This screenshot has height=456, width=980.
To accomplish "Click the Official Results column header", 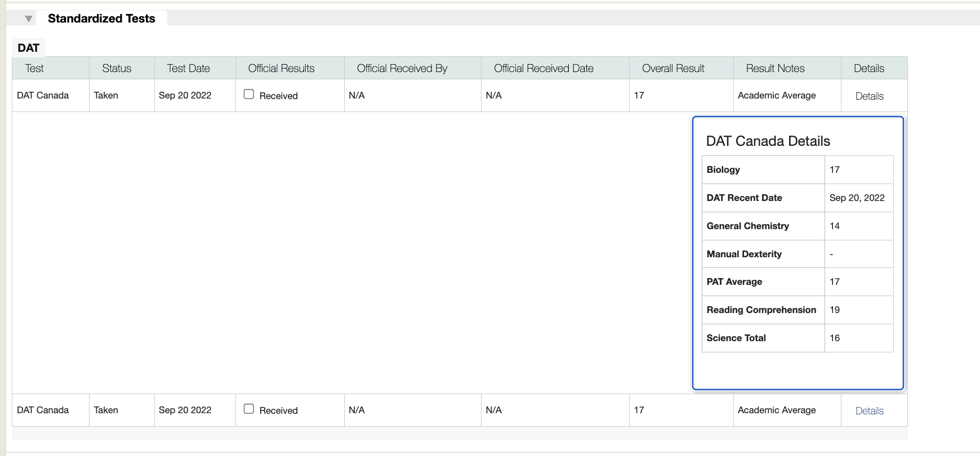I will [x=281, y=68].
